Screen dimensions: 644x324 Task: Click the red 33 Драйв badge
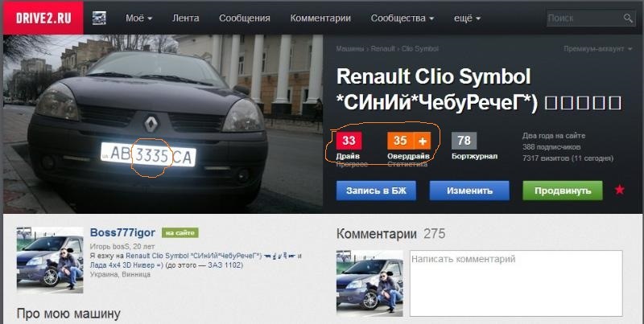(349, 141)
